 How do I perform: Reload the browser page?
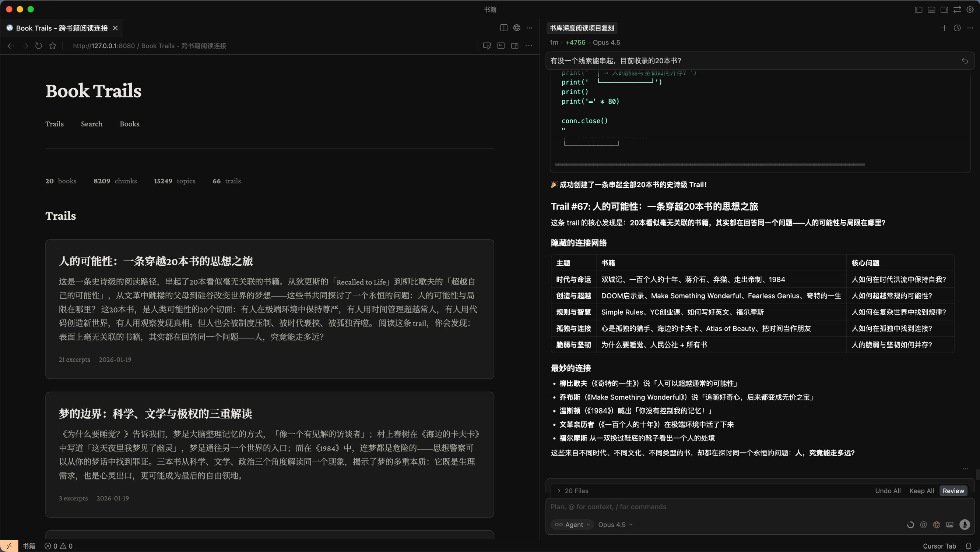coord(38,46)
